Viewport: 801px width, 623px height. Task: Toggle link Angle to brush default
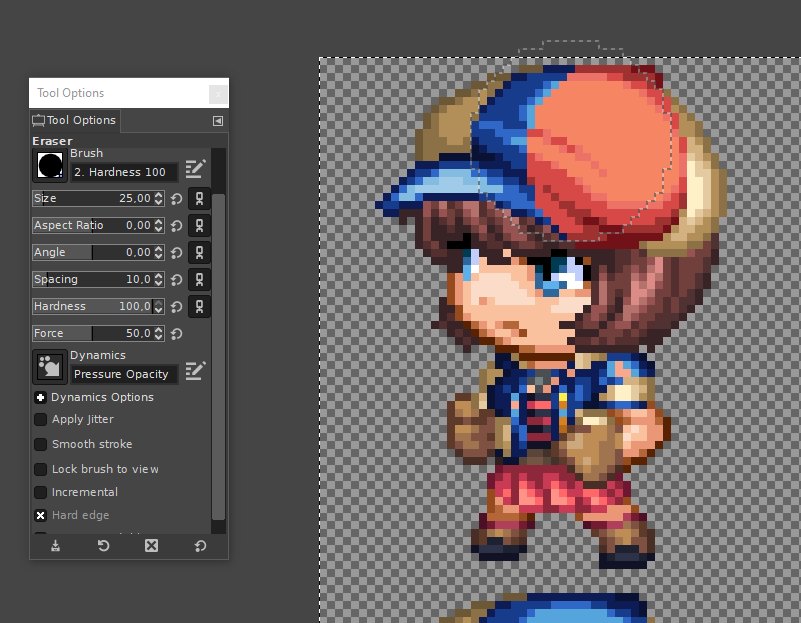coord(199,253)
